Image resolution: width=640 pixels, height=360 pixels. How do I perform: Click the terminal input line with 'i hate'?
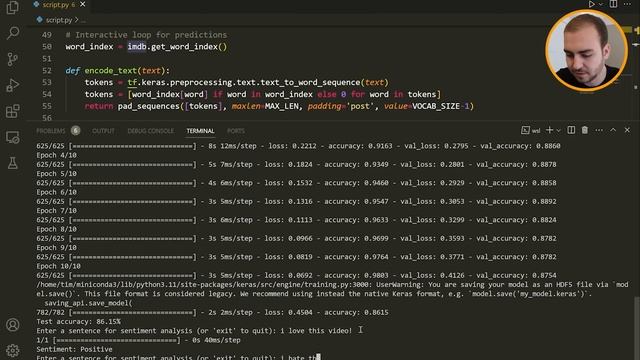point(178,357)
